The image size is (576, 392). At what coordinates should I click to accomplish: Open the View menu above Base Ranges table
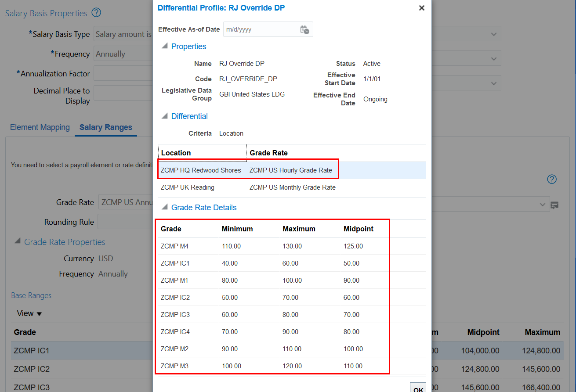point(29,313)
